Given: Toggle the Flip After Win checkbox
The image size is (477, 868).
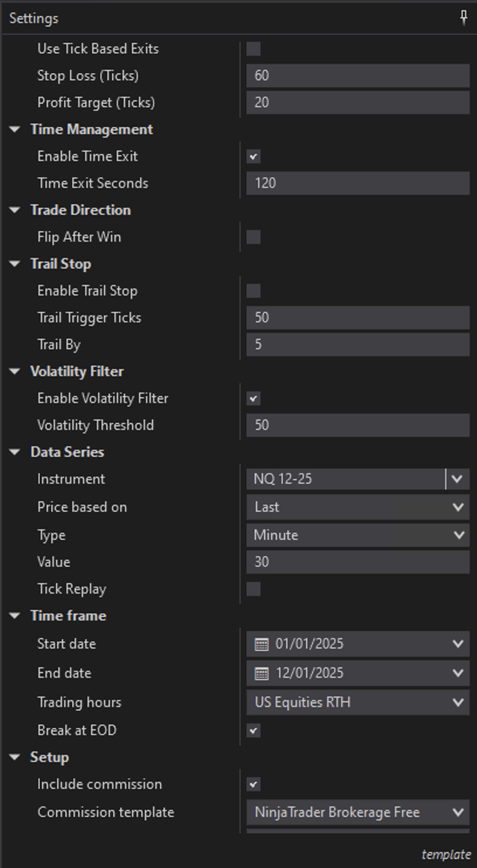Looking at the screenshot, I should [253, 237].
